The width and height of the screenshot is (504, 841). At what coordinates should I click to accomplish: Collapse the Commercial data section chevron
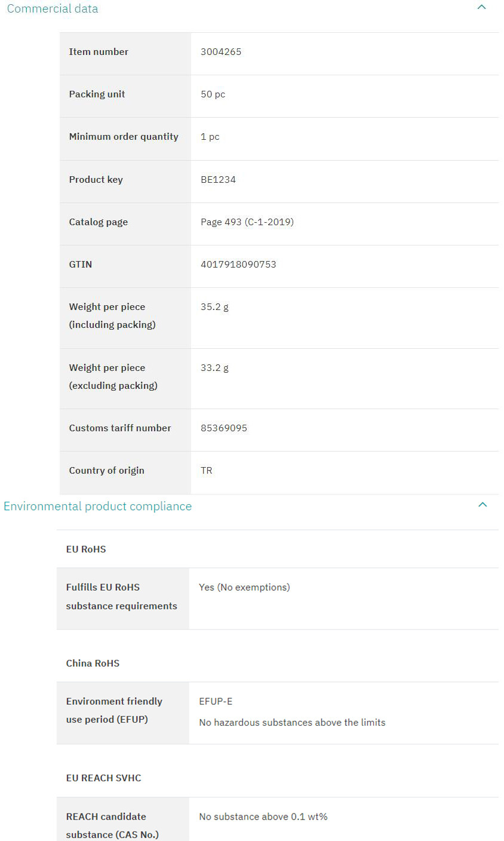pos(482,7)
